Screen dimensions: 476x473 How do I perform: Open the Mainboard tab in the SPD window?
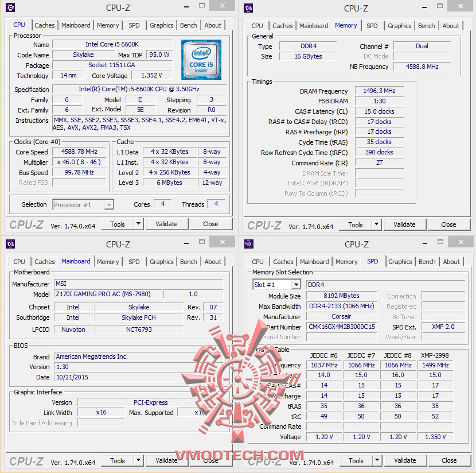[314, 262]
